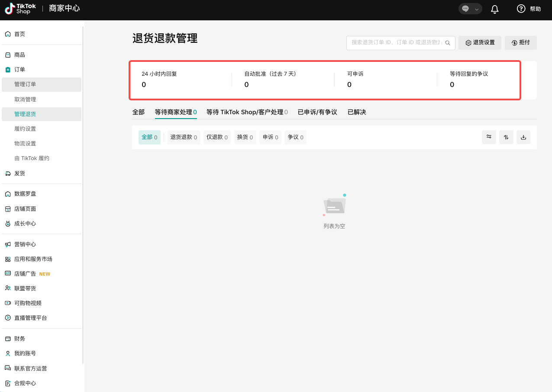Screen dimensions: 552x392
Task: Toggle the 争议 filter chip
Action: point(295,137)
